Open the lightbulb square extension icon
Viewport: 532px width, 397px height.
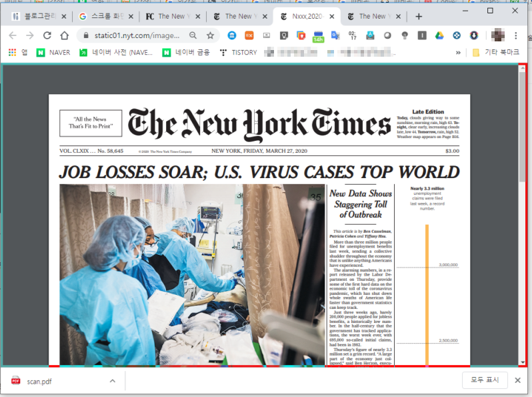click(283, 35)
